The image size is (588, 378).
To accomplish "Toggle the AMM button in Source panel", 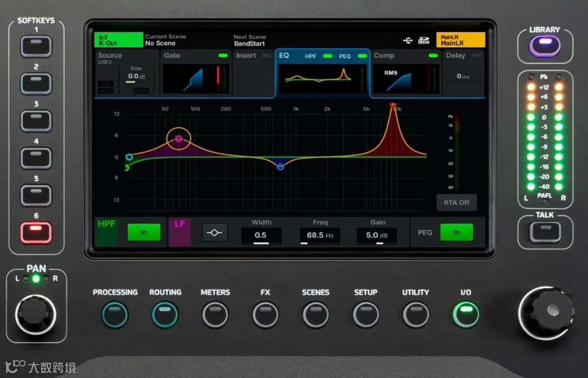I will 141,91.
